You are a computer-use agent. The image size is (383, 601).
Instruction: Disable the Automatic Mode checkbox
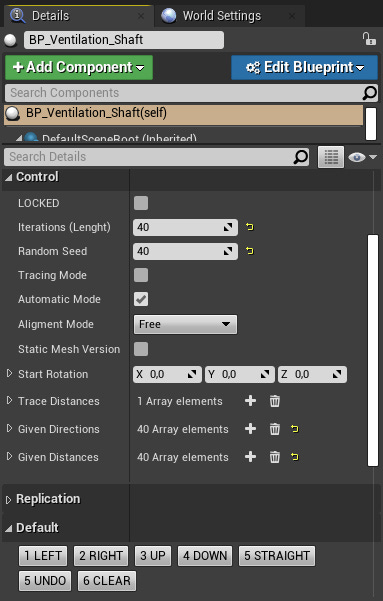pyautogui.click(x=141, y=299)
